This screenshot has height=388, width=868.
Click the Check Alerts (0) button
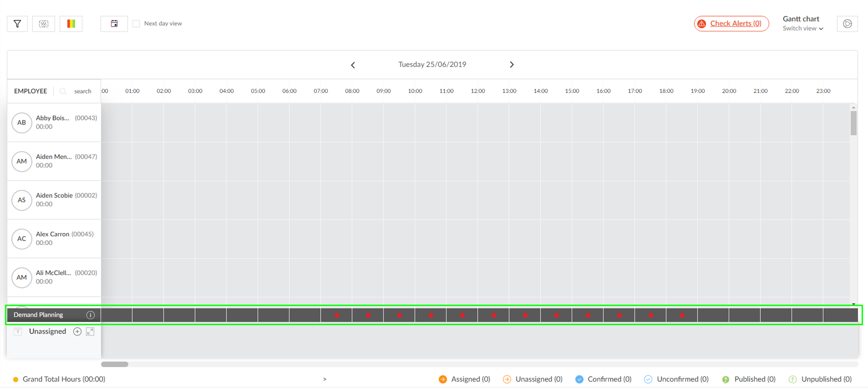click(731, 23)
